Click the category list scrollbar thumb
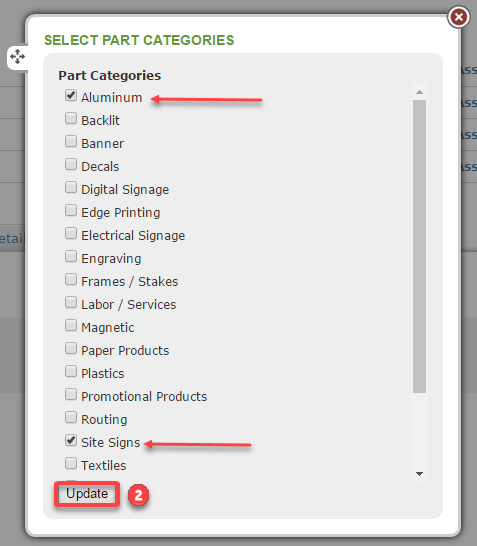The height and width of the screenshot is (546, 477). click(420, 246)
